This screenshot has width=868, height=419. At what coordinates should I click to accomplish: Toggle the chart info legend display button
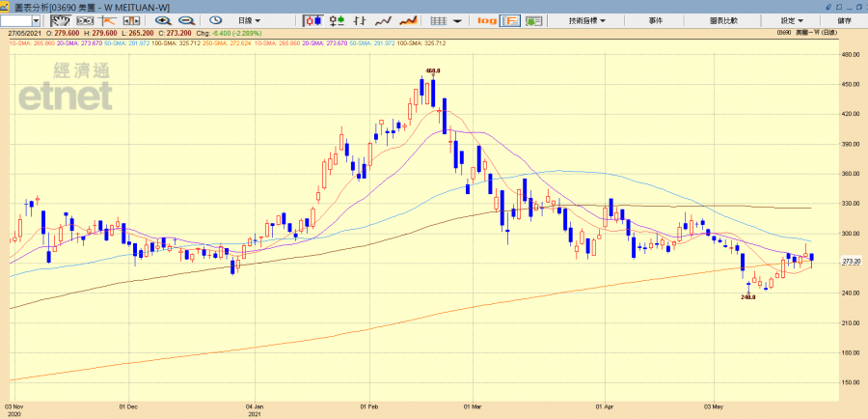509,20
